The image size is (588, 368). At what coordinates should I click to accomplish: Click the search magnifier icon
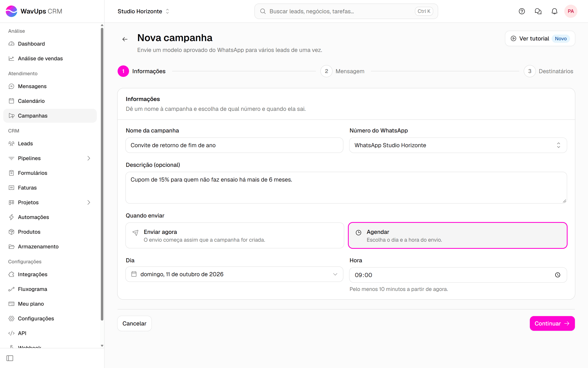[x=263, y=11]
